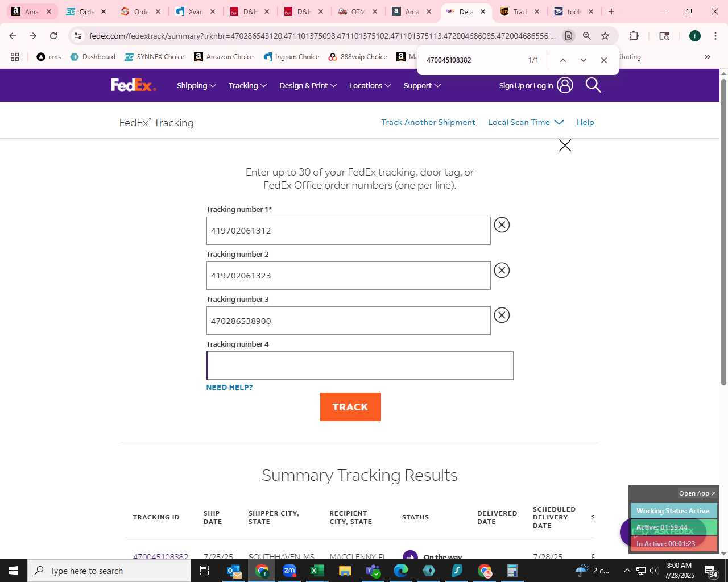
Task: Navigate back in browser history
Action: 13,36
